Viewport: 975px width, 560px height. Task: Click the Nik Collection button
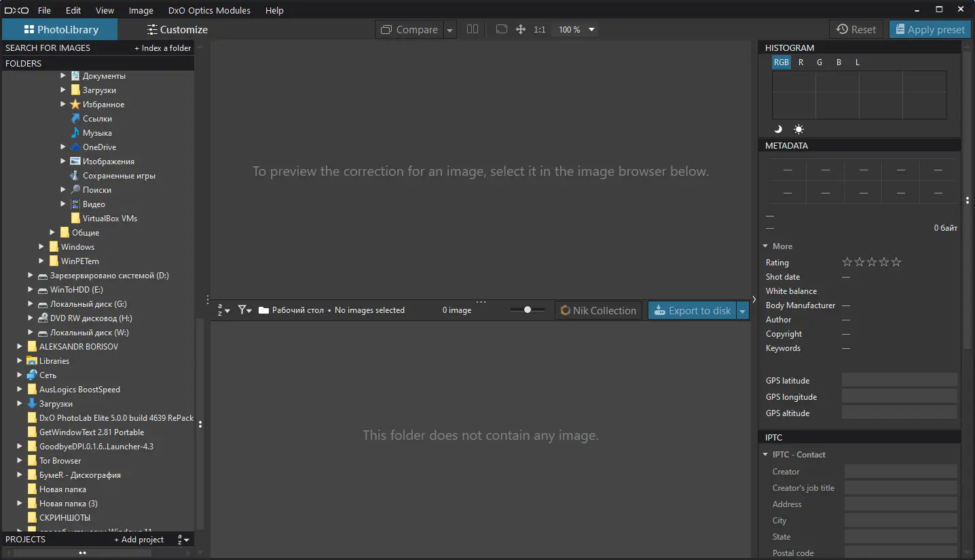click(x=599, y=310)
